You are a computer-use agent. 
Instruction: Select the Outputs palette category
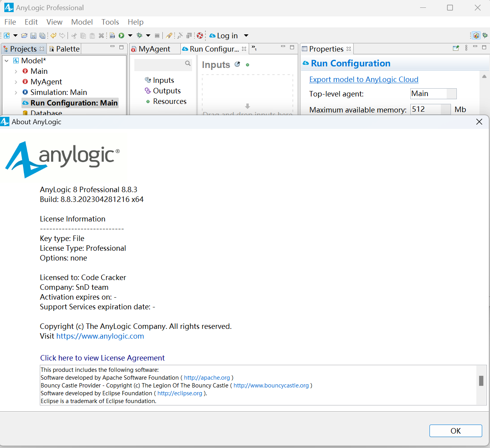click(x=166, y=91)
